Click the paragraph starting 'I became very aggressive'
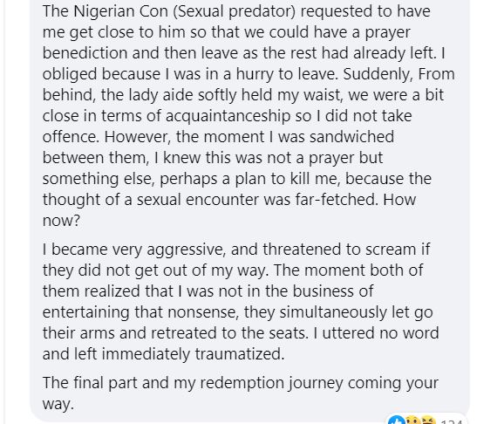The image size is (504, 424). pos(241,302)
